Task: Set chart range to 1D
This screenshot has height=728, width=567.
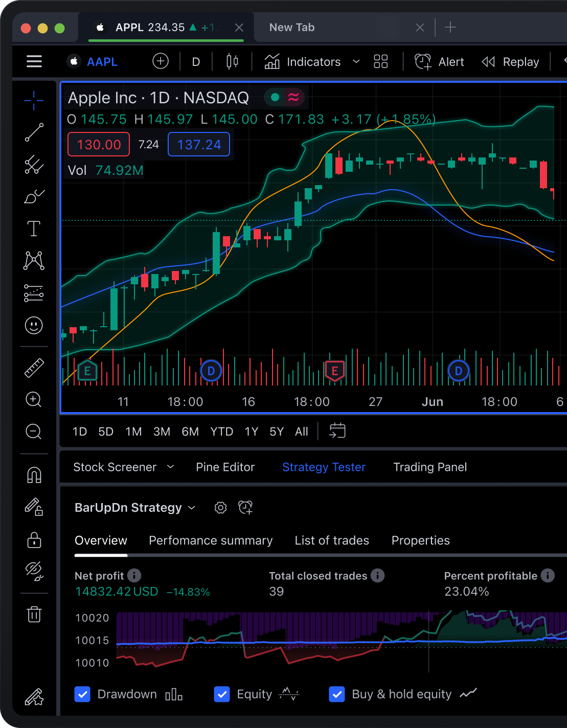Action: [80, 431]
